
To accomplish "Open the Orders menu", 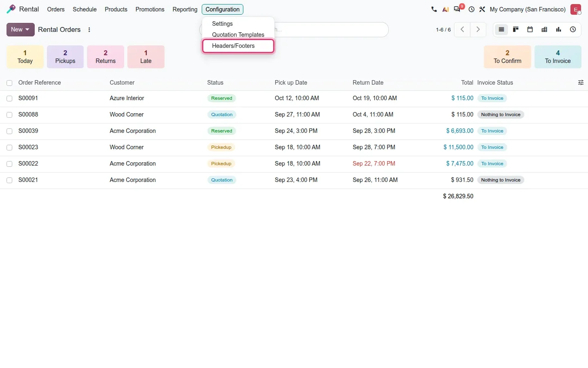I will (x=56, y=9).
